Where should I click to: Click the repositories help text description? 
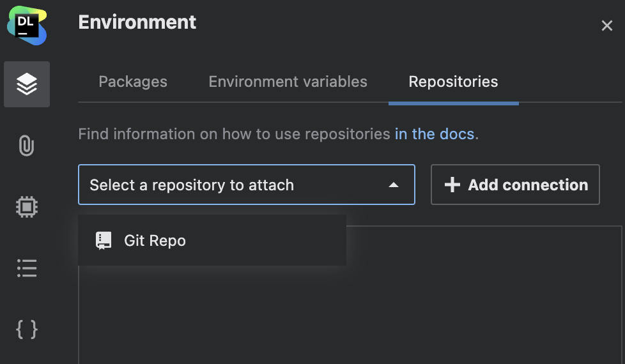pos(234,134)
